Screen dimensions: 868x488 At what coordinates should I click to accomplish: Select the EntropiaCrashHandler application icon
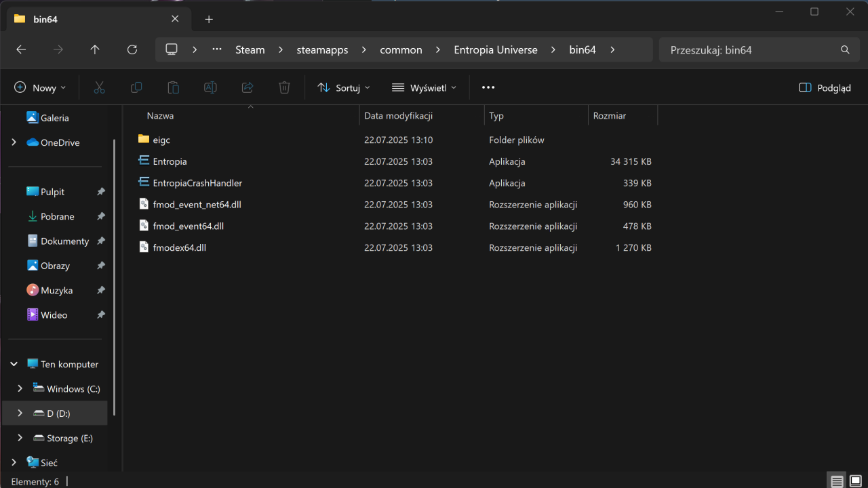coord(143,183)
